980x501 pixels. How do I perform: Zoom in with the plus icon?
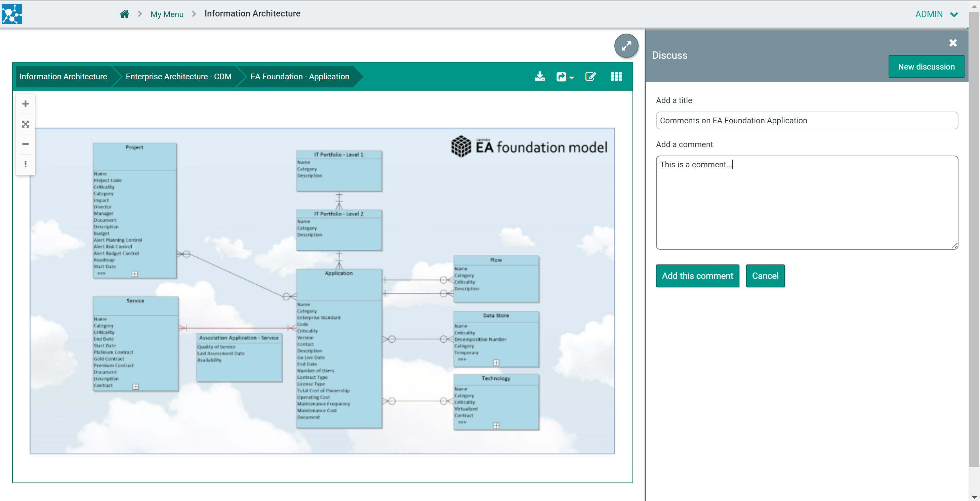click(x=26, y=103)
